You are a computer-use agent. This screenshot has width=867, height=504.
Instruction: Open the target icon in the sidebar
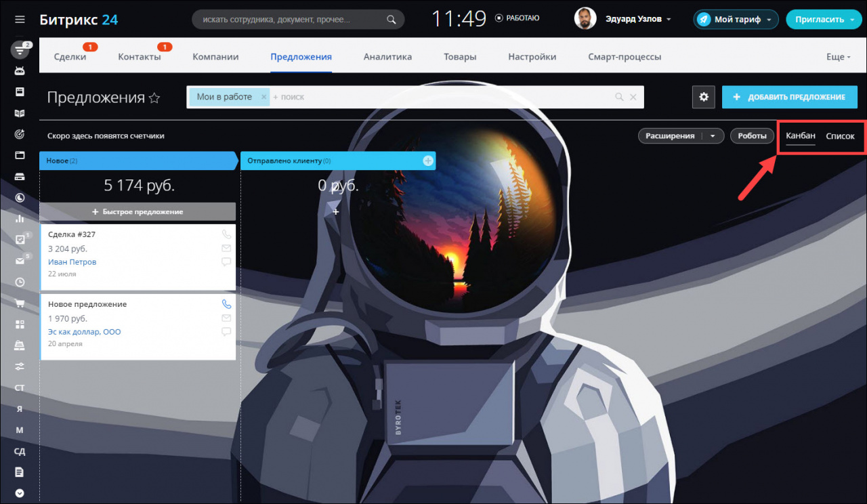click(20, 134)
